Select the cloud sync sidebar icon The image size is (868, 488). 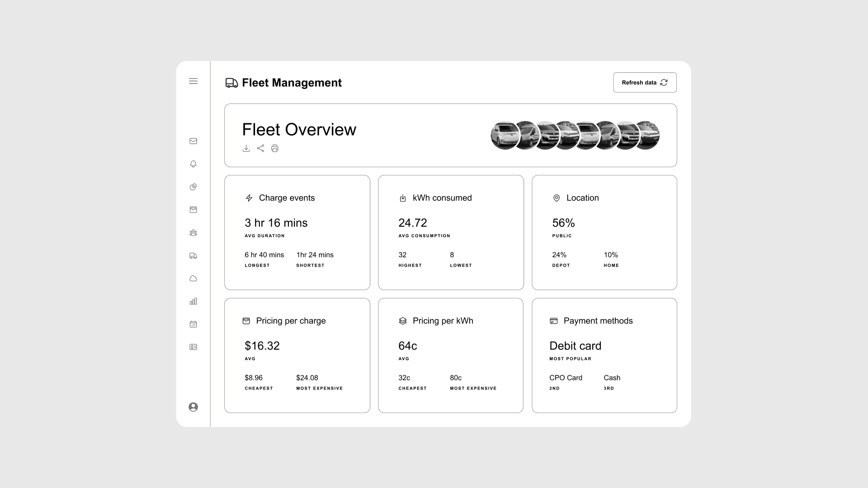[x=193, y=278]
